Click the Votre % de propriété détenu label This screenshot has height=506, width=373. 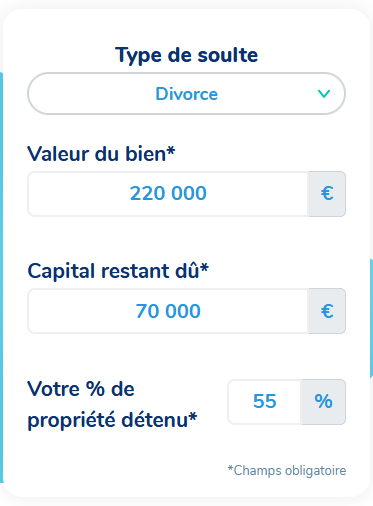click(x=112, y=404)
